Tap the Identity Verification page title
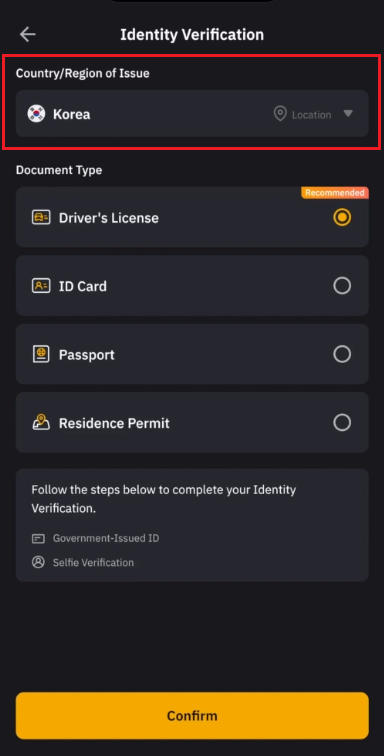The width and height of the screenshot is (384, 756). [x=192, y=35]
